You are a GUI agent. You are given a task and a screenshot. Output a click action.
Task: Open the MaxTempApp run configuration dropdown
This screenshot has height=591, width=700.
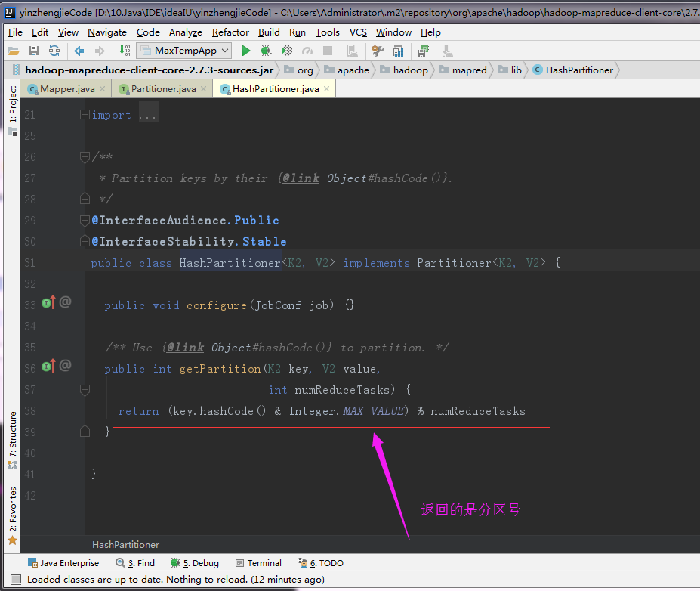point(184,51)
